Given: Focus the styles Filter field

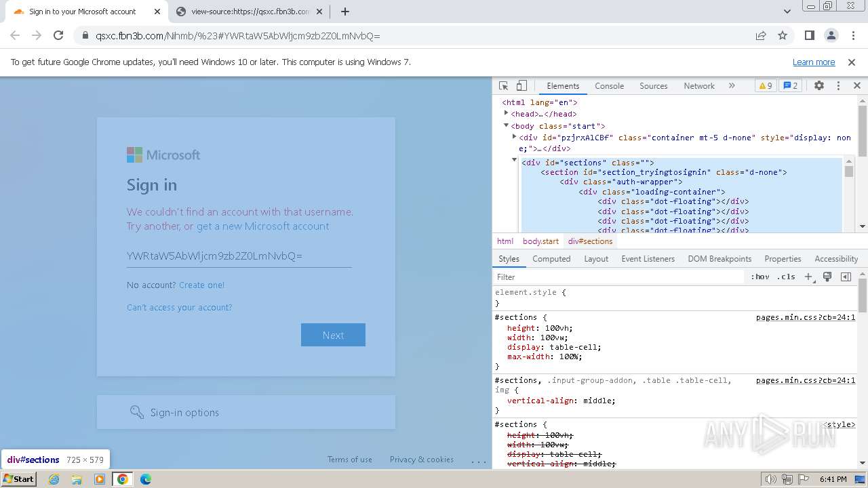Looking at the screenshot, I should coord(620,277).
